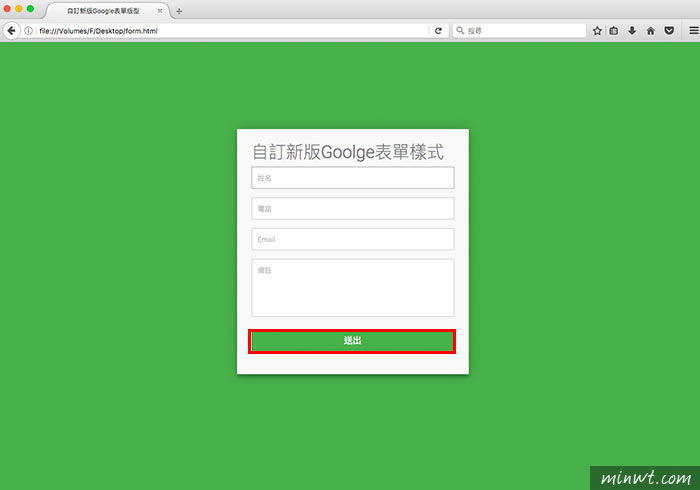Click the 自訂新版Goolge表單樣式 form heading
The width and height of the screenshot is (700, 490).
(348, 152)
